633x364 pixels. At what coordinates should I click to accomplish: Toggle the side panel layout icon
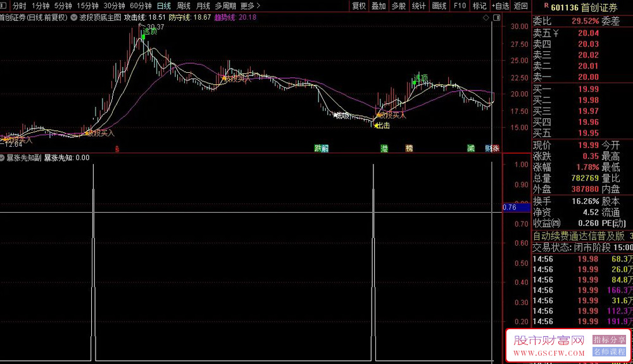click(x=496, y=17)
